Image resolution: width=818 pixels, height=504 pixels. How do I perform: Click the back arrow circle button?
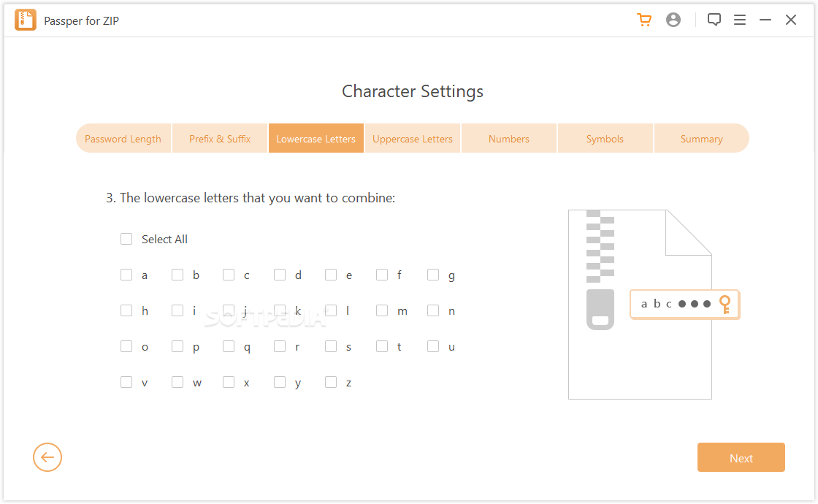[x=47, y=458]
